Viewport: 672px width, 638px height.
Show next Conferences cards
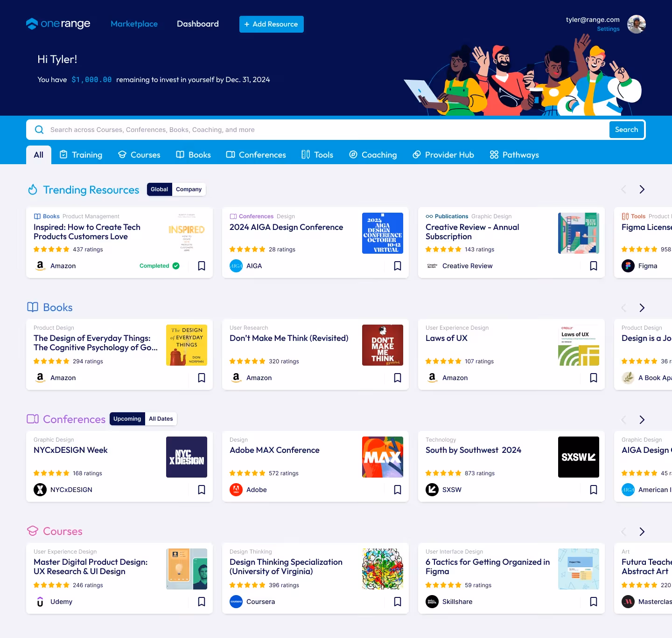pyautogui.click(x=642, y=420)
